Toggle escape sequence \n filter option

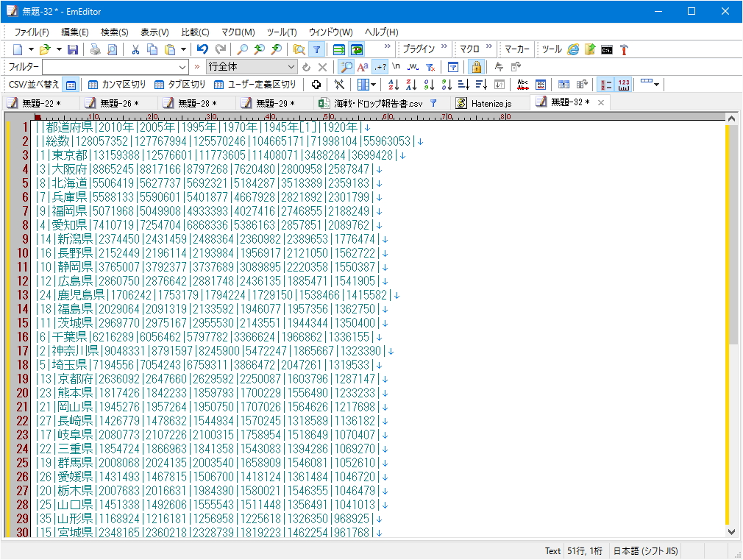396,67
